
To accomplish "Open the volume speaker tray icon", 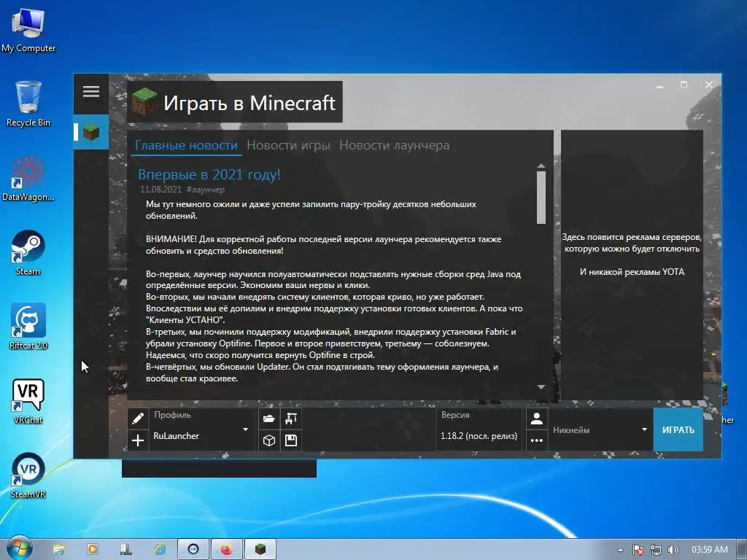I will (x=673, y=550).
